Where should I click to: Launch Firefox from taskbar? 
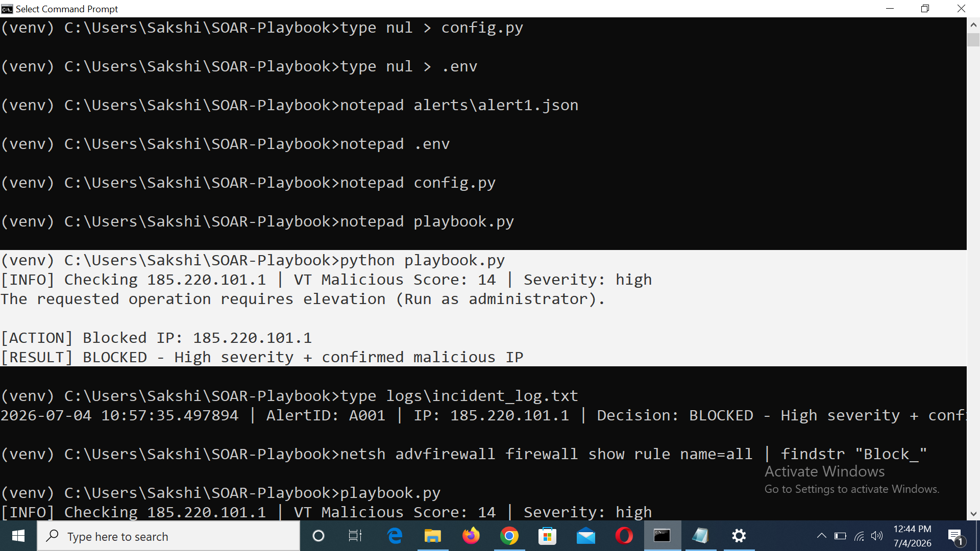pos(471,536)
